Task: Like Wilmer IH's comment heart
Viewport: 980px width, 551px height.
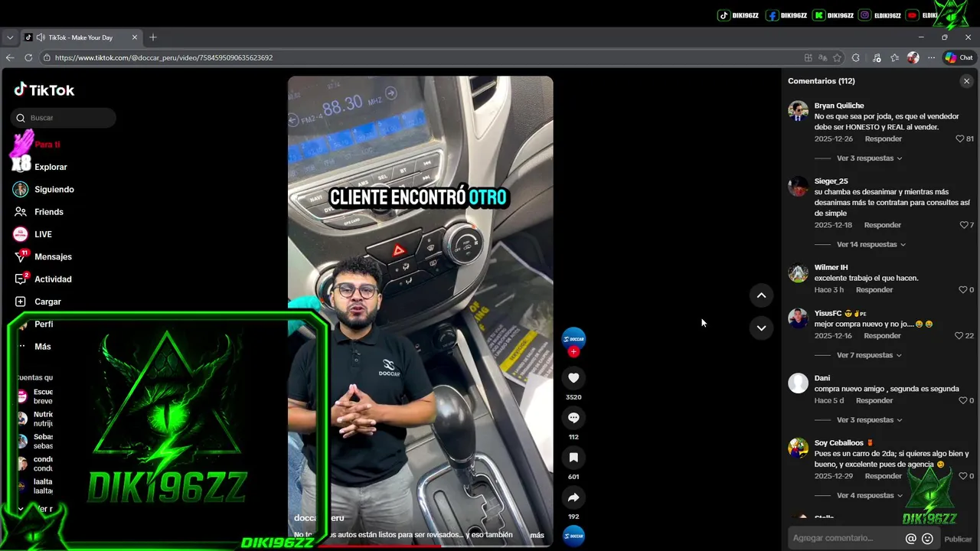Action: (x=962, y=290)
